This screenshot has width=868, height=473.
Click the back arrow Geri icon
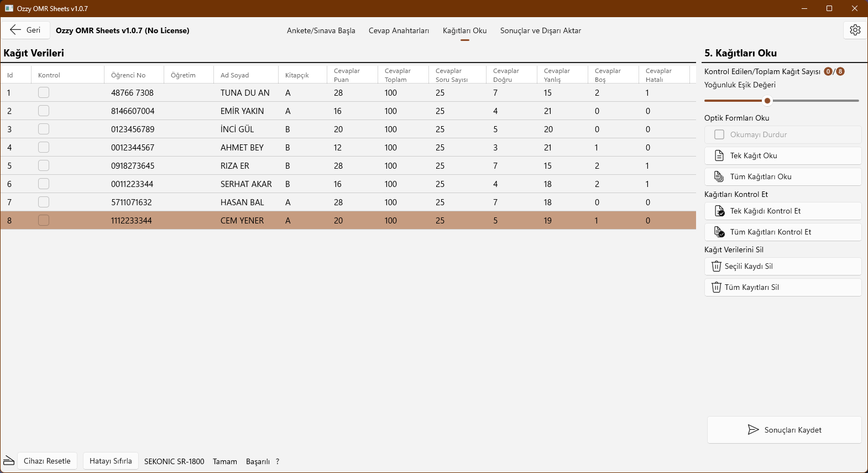pos(15,30)
